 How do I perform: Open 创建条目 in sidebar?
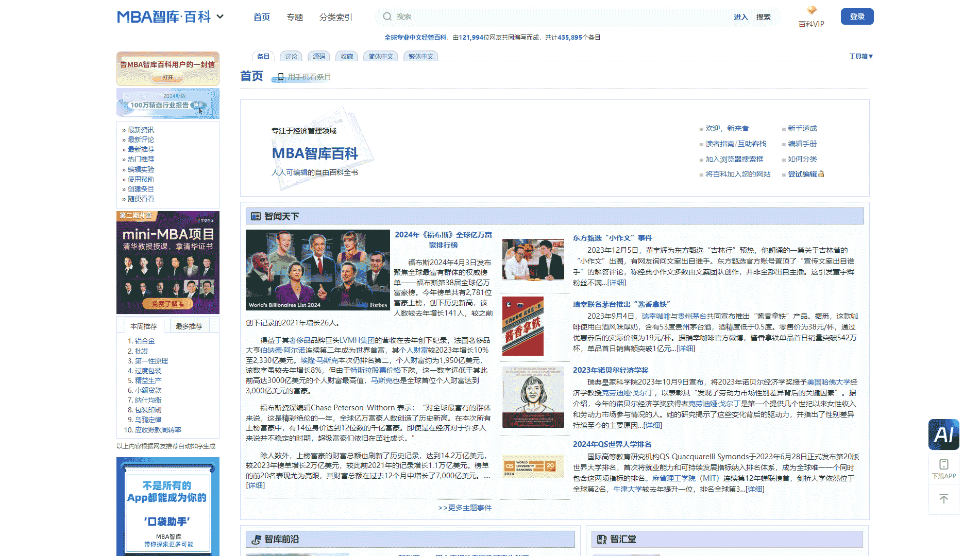(141, 189)
